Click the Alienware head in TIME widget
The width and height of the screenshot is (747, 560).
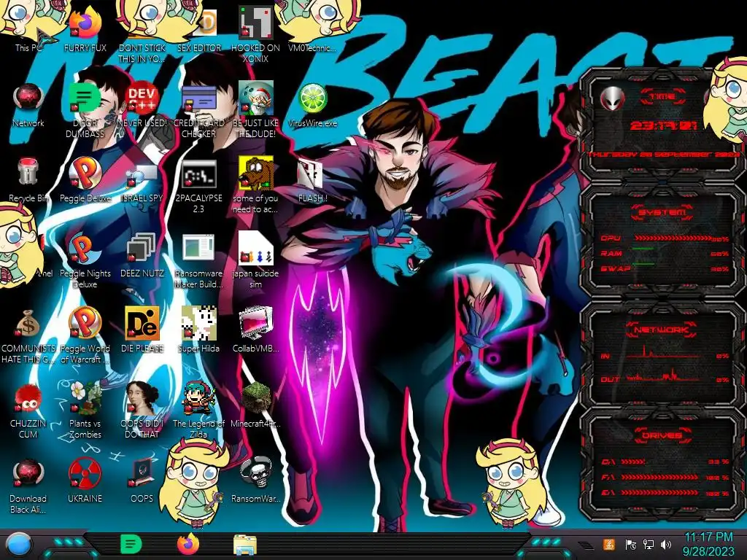click(613, 98)
